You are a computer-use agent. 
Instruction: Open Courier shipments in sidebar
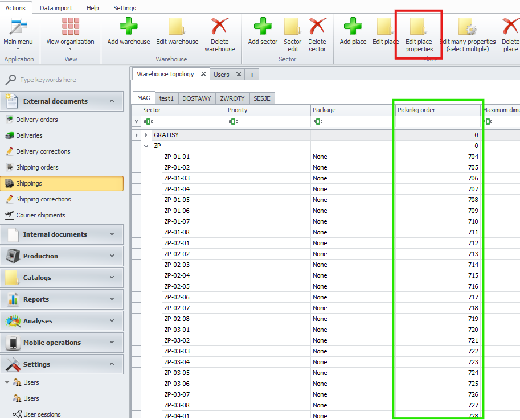(x=40, y=215)
